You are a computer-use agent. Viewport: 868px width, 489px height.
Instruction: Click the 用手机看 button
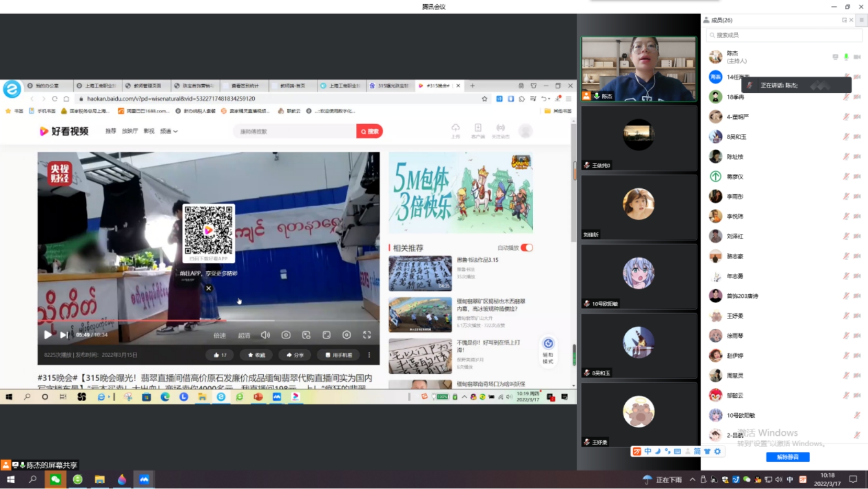point(339,355)
